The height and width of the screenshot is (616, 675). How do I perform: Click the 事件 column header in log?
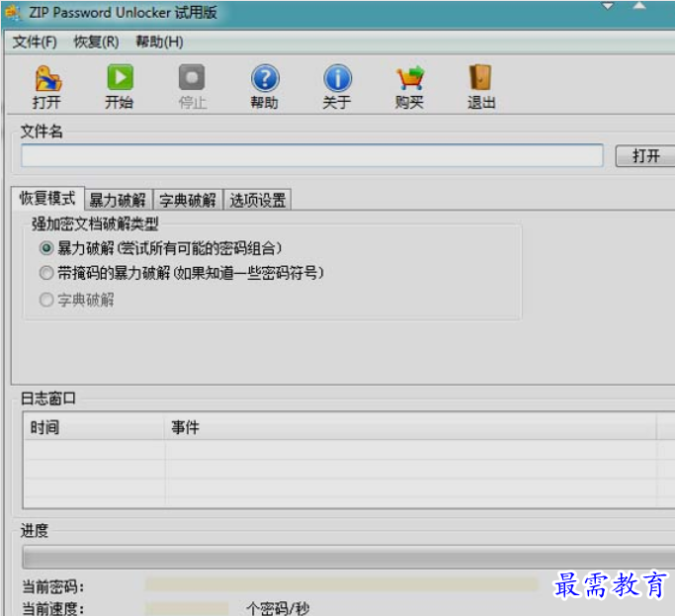click(410, 427)
